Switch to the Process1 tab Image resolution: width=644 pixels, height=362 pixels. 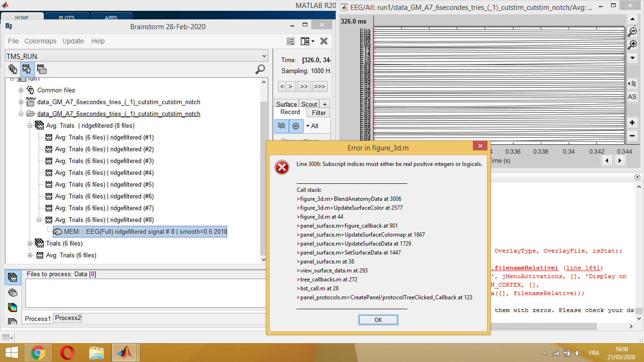pos(38,319)
